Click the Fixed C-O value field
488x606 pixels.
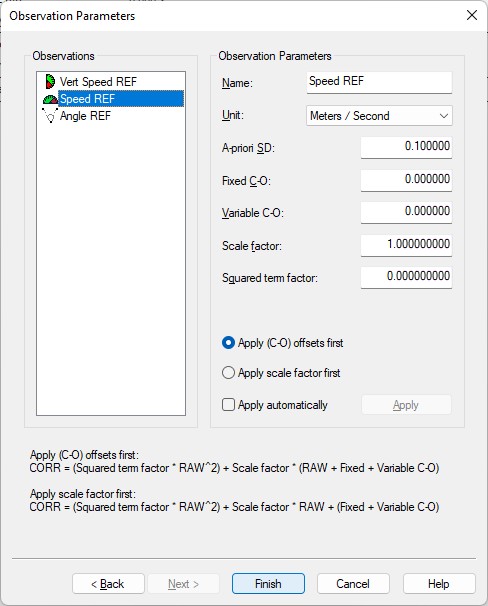pos(406,180)
